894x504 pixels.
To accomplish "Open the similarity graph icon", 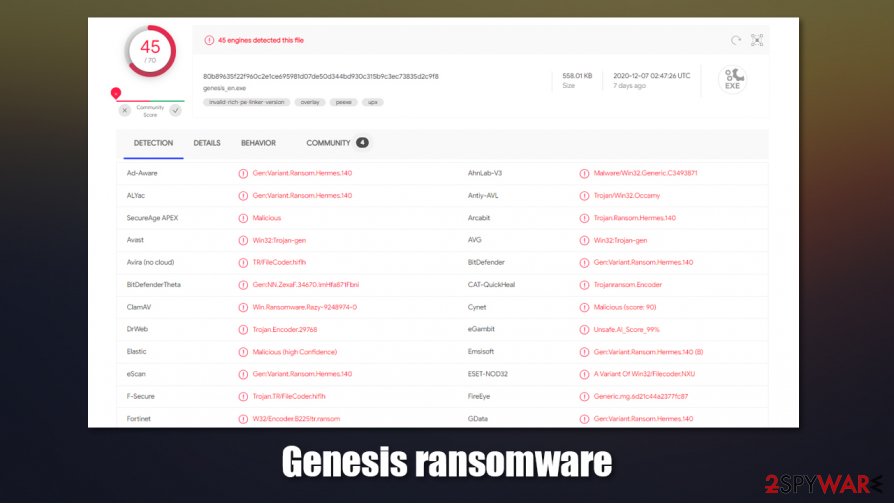I will tap(757, 40).
